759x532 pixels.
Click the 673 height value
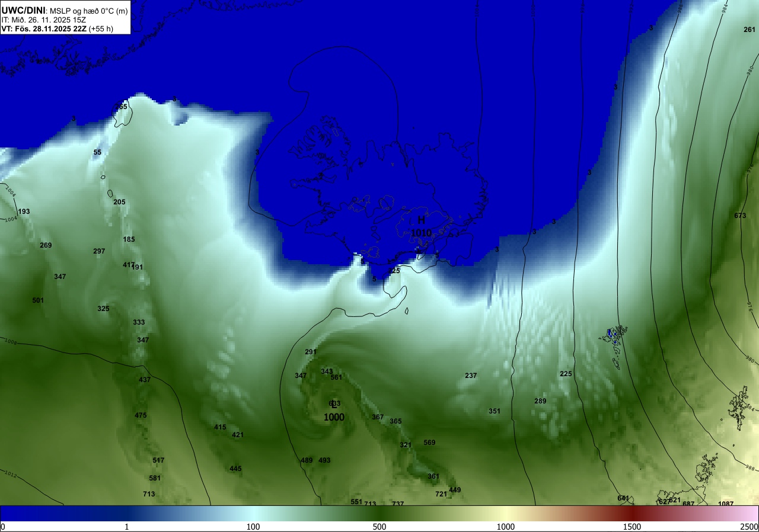(740, 216)
